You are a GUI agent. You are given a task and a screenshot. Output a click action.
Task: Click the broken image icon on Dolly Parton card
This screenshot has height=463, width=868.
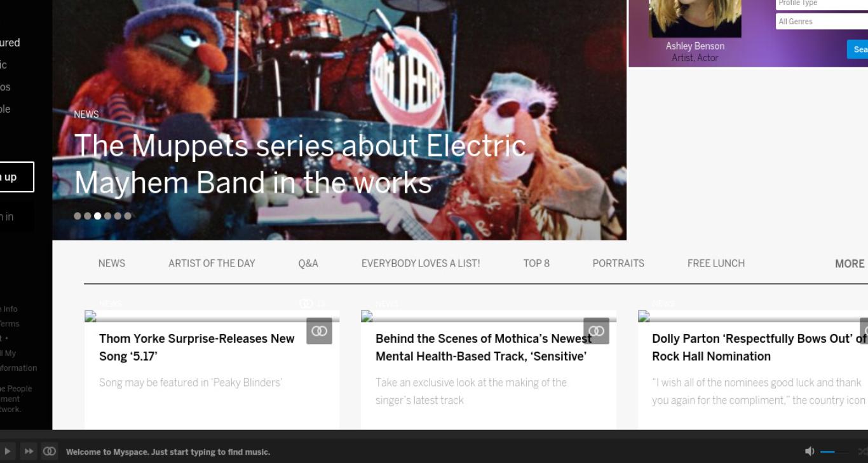(644, 316)
